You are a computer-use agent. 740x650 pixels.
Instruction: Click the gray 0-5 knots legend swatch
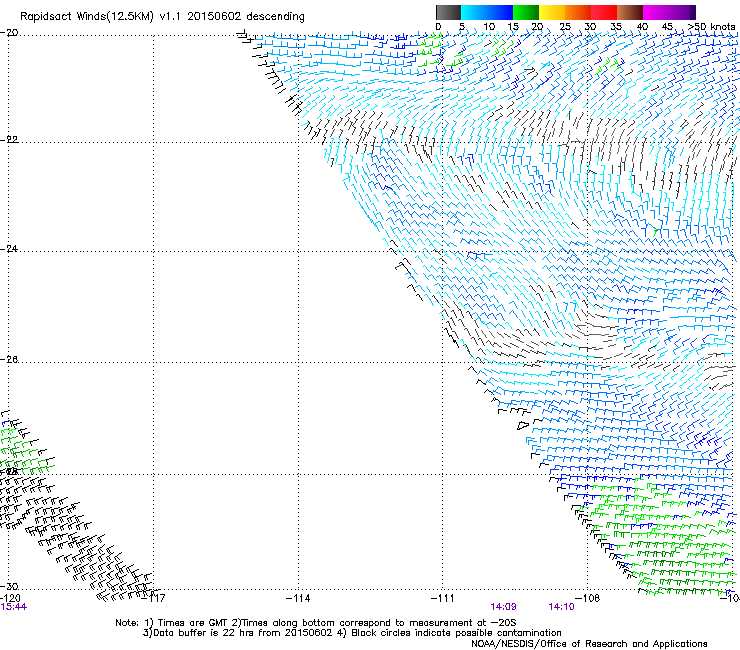(448, 12)
